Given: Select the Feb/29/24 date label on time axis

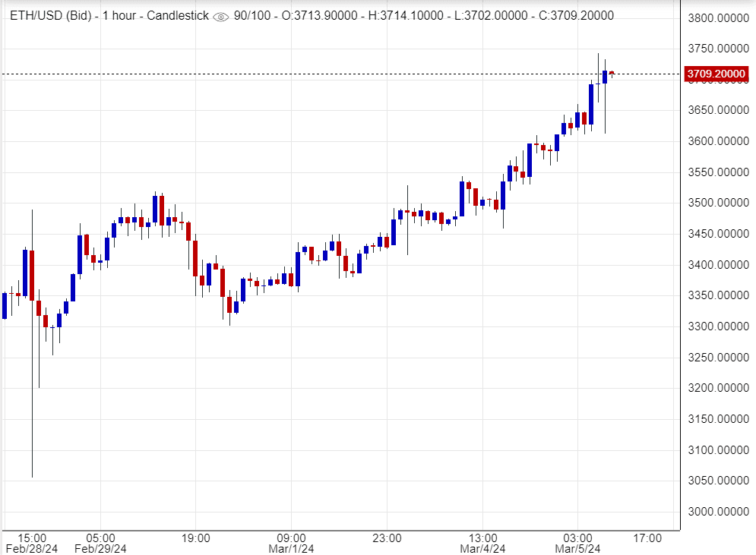Looking at the screenshot, I should click(x=101, y=548).
